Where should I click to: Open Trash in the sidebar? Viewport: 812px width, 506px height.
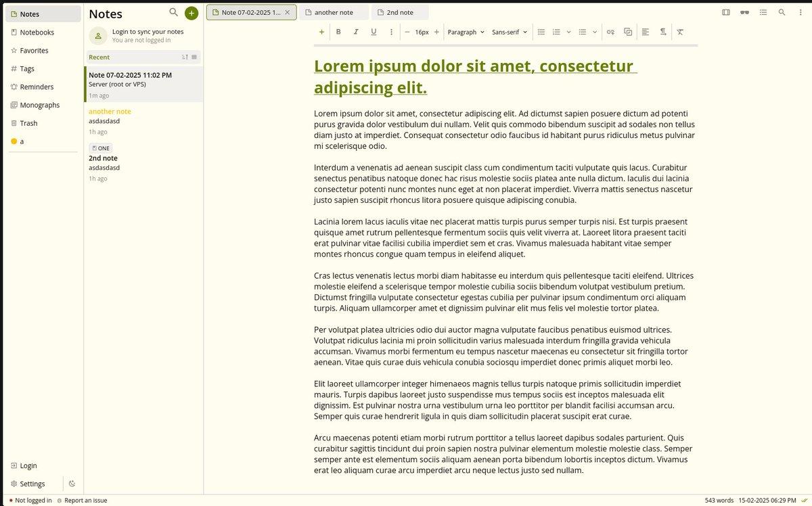pyautogui.click(x=43, y=123)
